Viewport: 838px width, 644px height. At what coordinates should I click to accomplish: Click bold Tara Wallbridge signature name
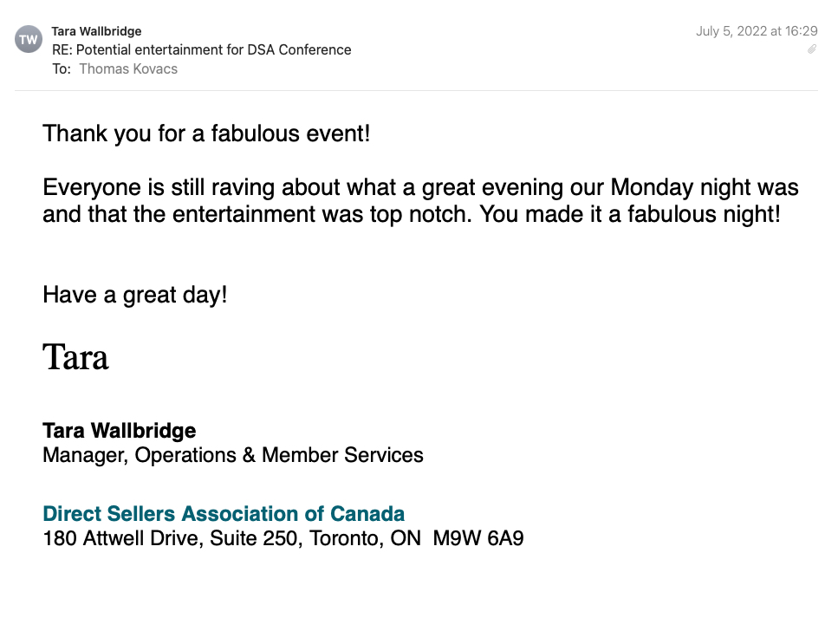(x=119, y=430)
